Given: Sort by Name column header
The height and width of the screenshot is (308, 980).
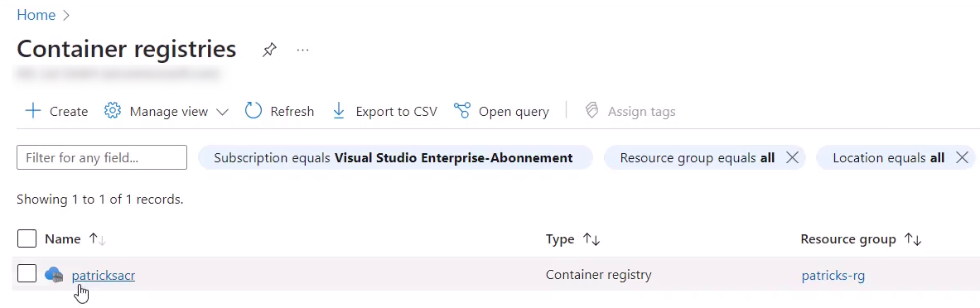Looking at the screenshot, I should point(62,238).
